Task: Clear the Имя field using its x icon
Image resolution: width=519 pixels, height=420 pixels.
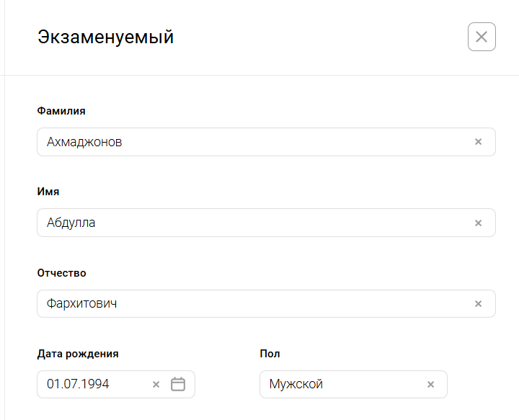Action: [478, 223]
